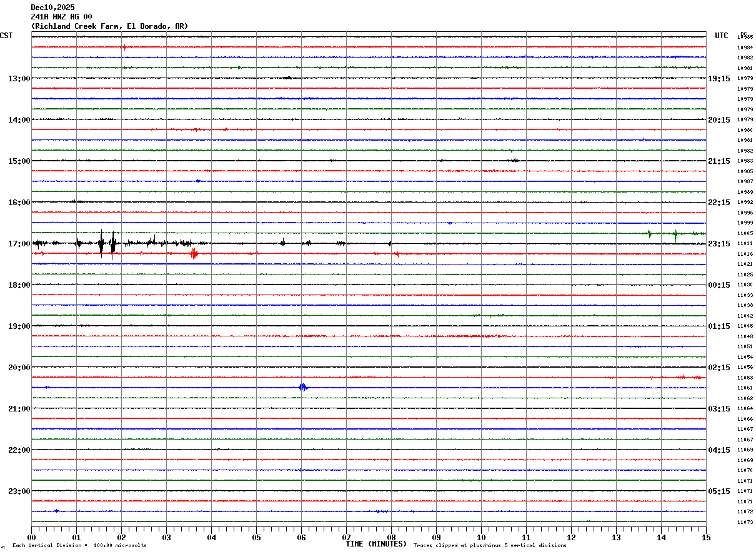
Task: Select the 20:00 CST time label
Action: 19,368
